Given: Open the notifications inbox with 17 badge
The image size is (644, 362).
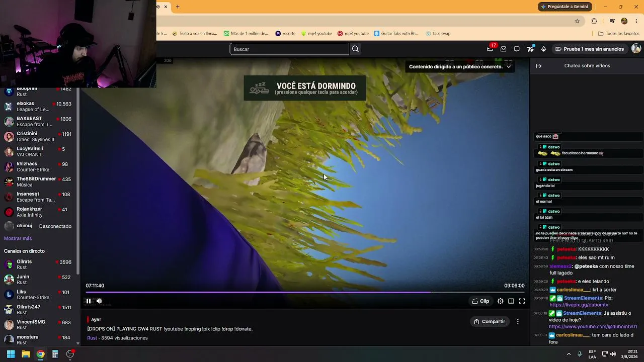Looking at the screenshot, I should (491, 49).
